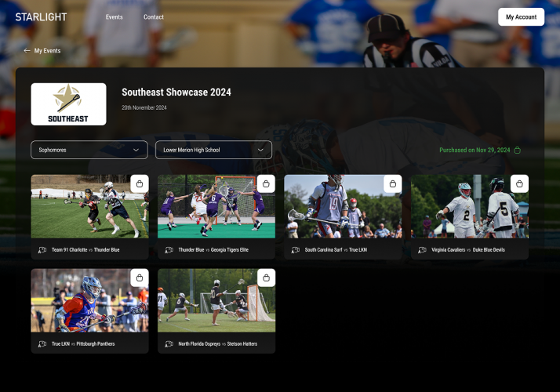
Task: Select the Virginia Cavaliers vs Duke Blue Devils title
Action: click(468, 250)
